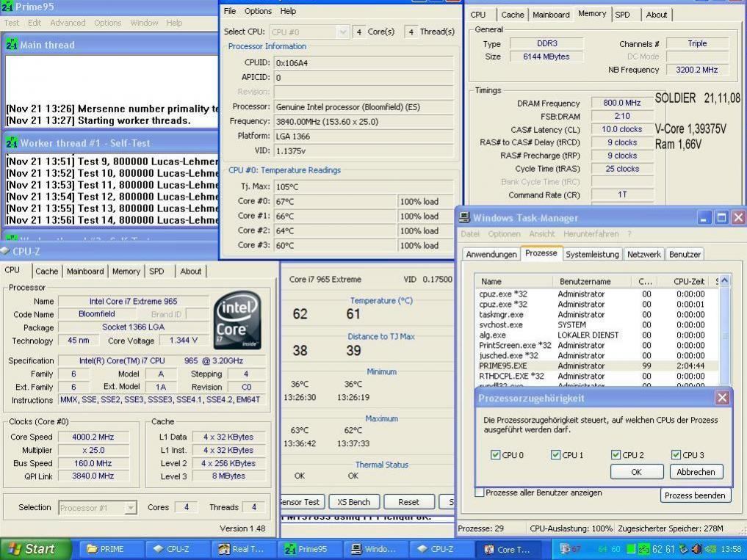Click the Windows Task-Manager title bar icon

pyautogui.click(x=464, y=218)
